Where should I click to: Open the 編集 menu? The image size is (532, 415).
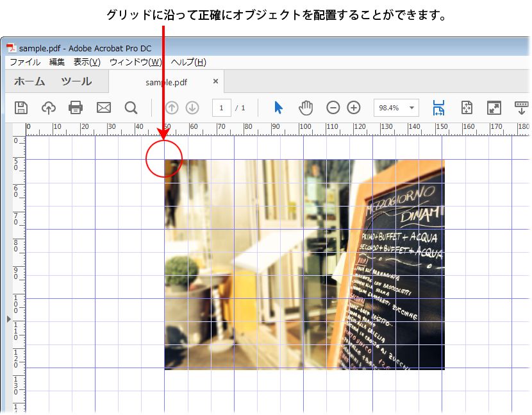tap(56, 62)
